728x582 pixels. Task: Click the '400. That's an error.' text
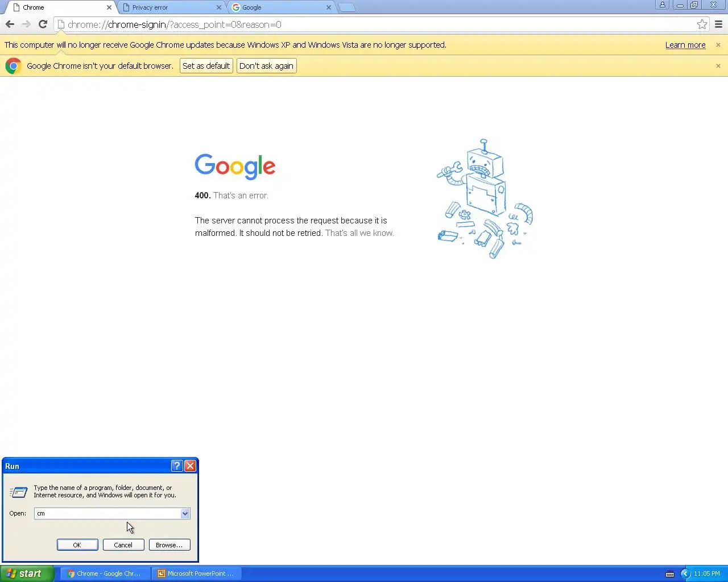point(231,196)
